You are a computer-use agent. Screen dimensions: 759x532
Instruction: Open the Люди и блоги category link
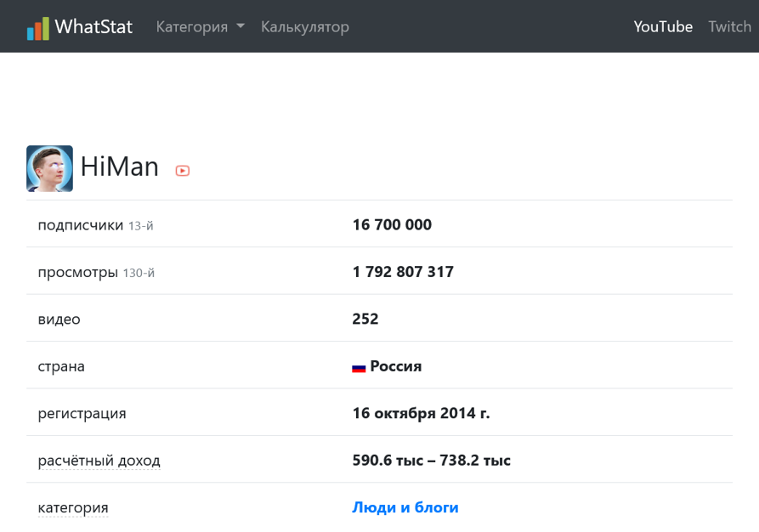[x=405, y=507]
